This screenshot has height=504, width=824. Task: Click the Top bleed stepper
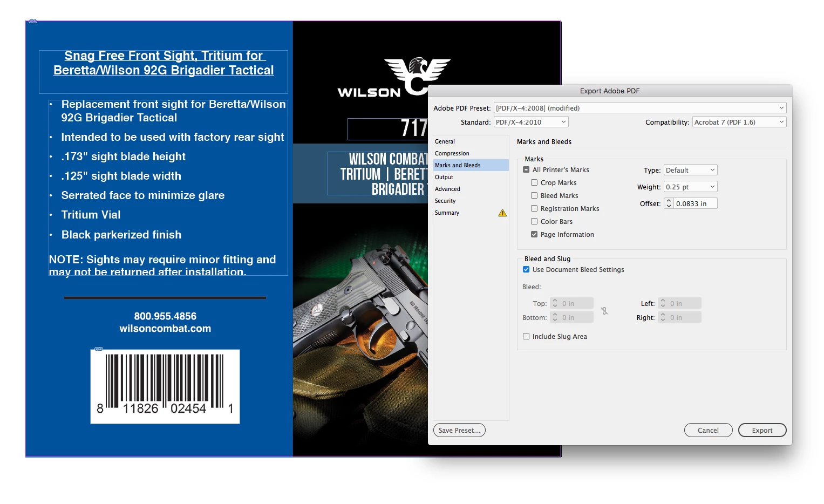[555, 303]
